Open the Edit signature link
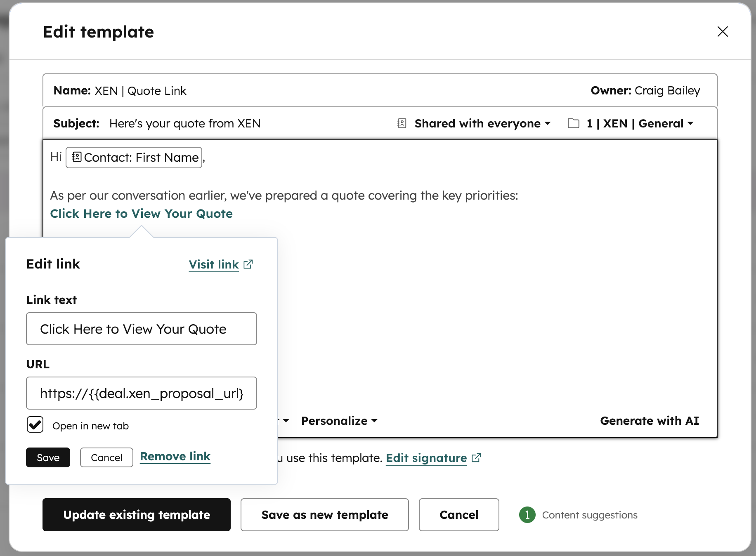This screenshot has width=756, height=556. pyautogui.click(x=426, y=458)
